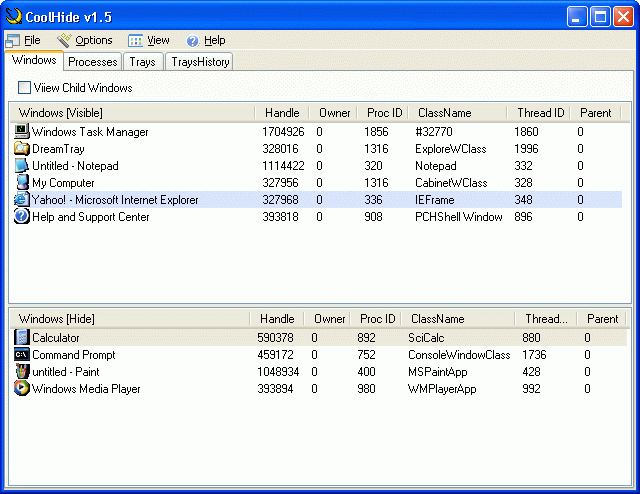
Task: Select the DreamTray row text
Action: click(58, 149)
